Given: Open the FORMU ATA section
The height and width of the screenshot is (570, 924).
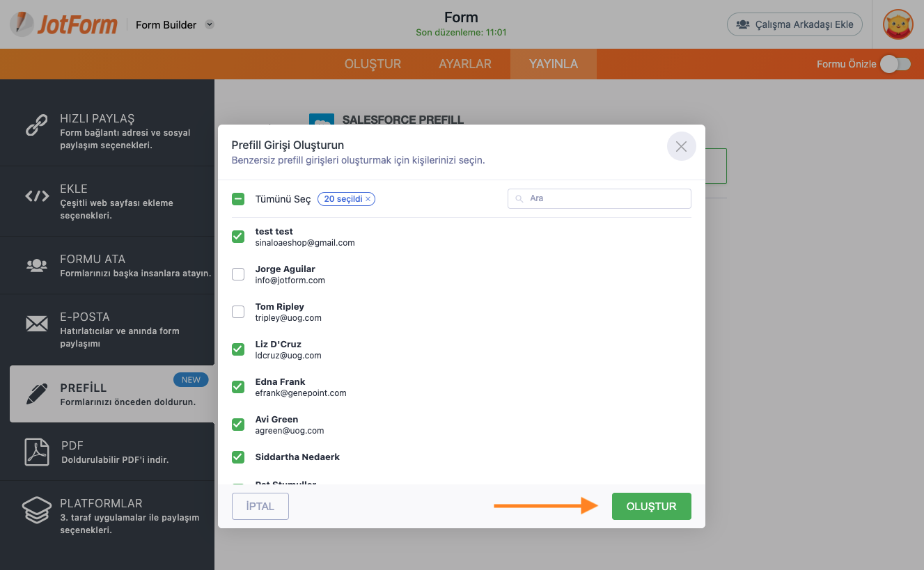Looking at the screenshot, I should (x=107, y=265).
